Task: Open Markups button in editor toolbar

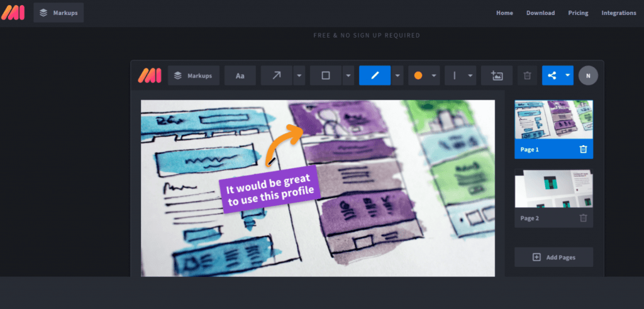Action: [194, 75]
